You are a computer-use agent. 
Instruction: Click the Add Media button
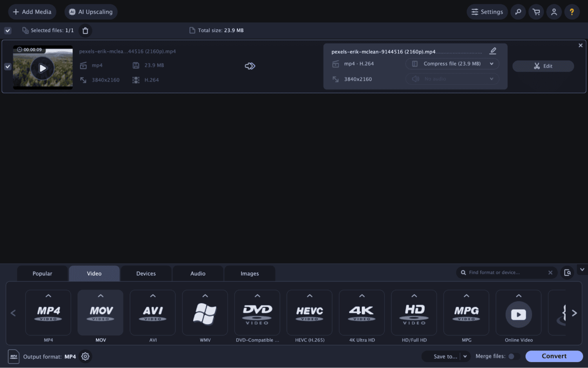click(x=32, y=12)
